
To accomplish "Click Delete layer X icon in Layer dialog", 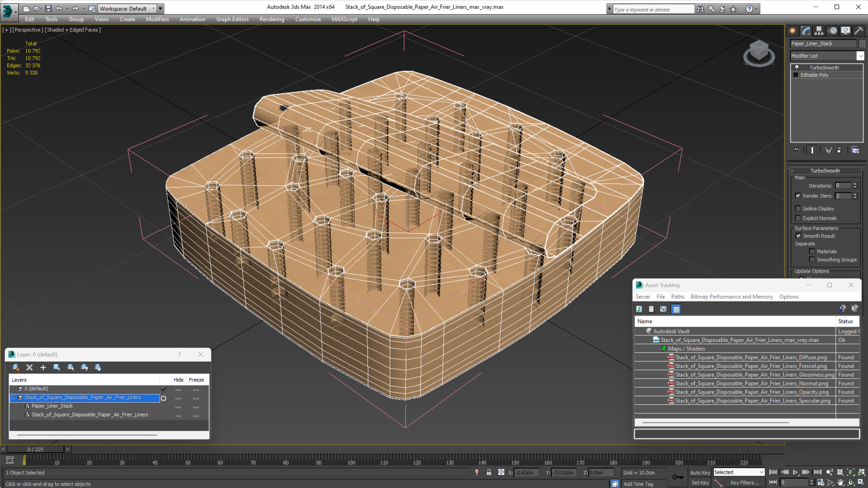I will [29, 367].
